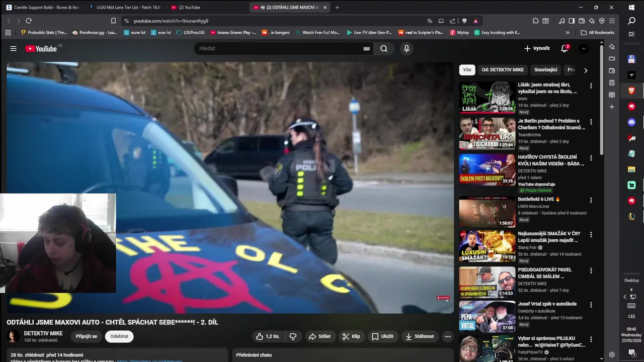The width and height of the screenshot is (644, 362).
Task: Toggle the browser sidebar panel icon
Action: [x=572, y=21]
